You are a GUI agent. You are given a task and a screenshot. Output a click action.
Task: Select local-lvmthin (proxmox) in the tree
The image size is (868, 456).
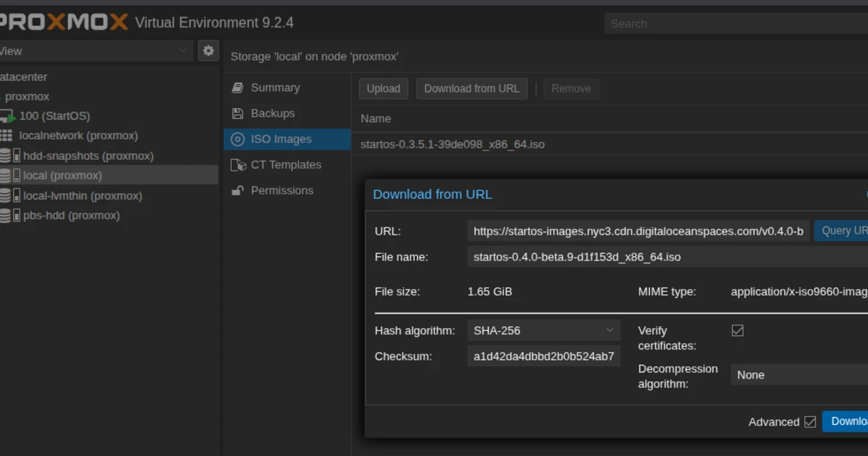[x=109, y=195]
